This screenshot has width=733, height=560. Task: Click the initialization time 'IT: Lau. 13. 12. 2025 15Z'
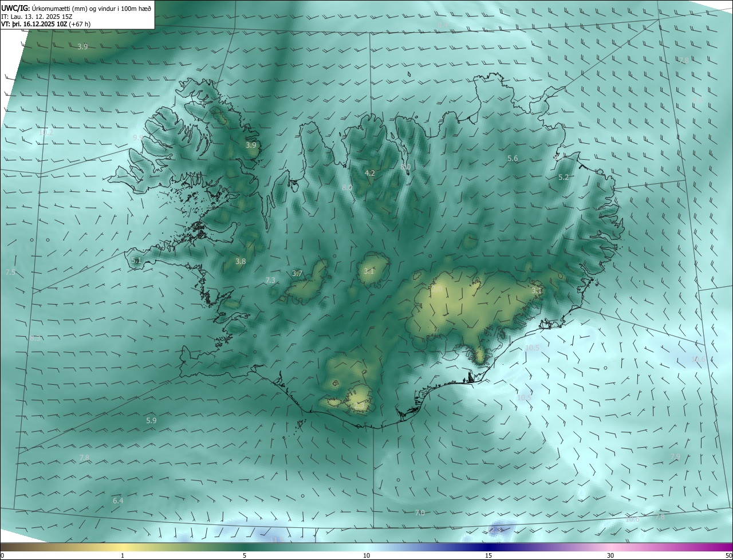37,17
